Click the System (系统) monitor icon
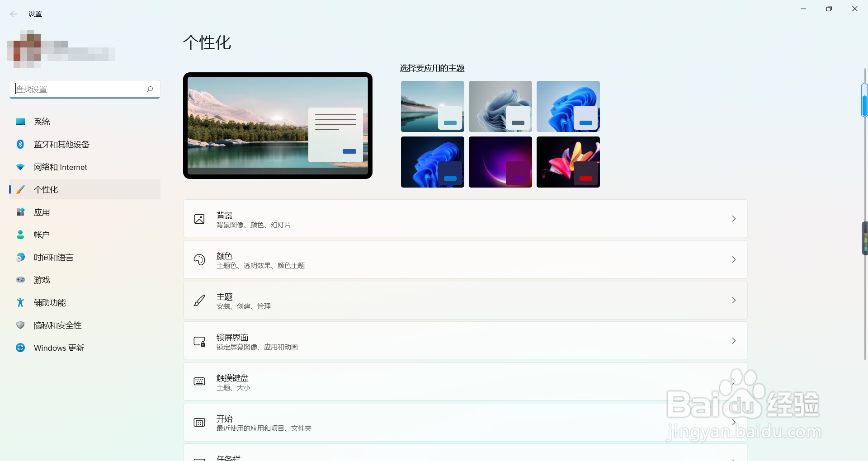Screen dimensions: 868x461 click(20, 122)
